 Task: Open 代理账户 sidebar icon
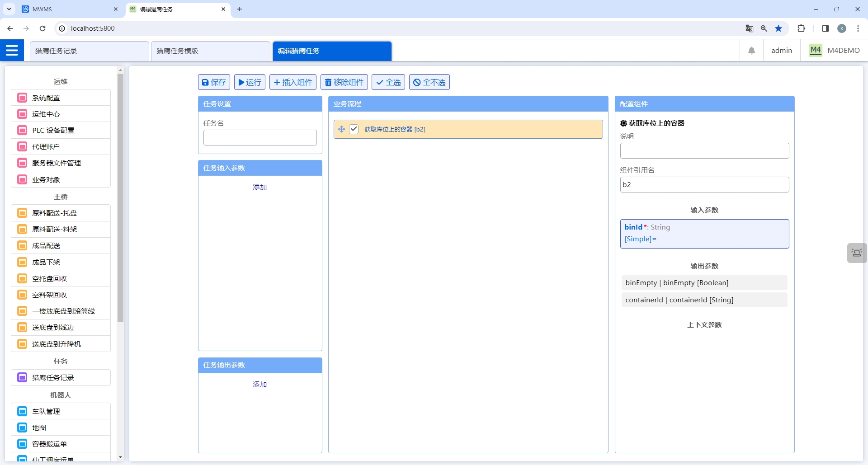click(22, 146)
